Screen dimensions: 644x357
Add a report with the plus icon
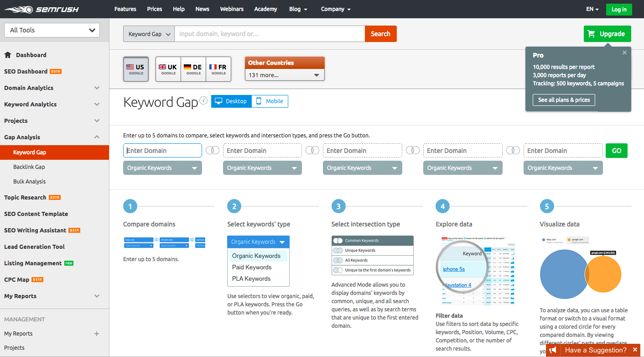tap(97, 334)
